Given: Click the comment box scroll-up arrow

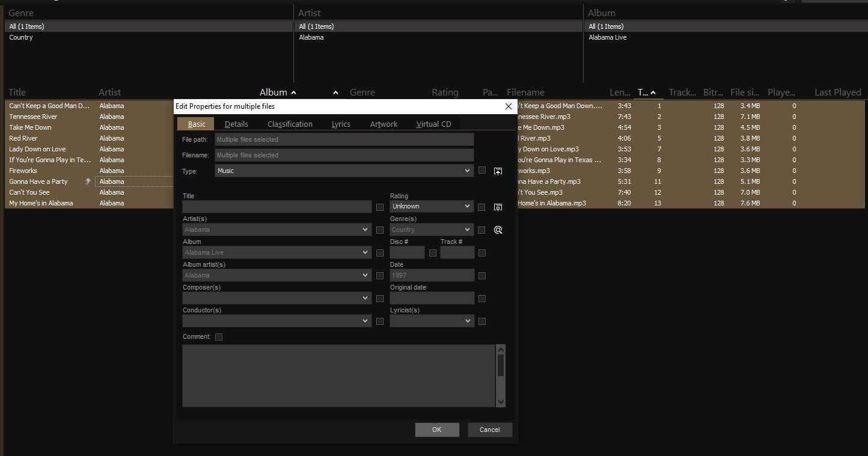Looking at the screenshot, I should 501,348.
